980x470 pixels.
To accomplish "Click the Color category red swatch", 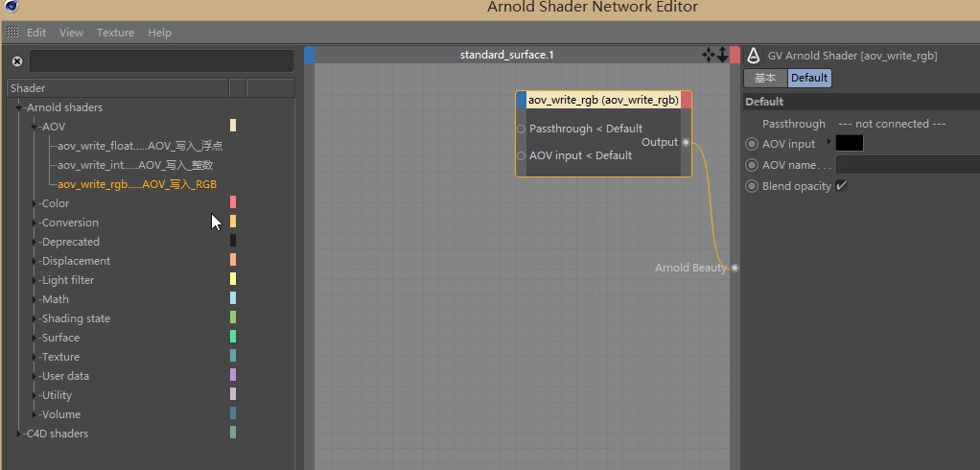I will tap(233, 201).
